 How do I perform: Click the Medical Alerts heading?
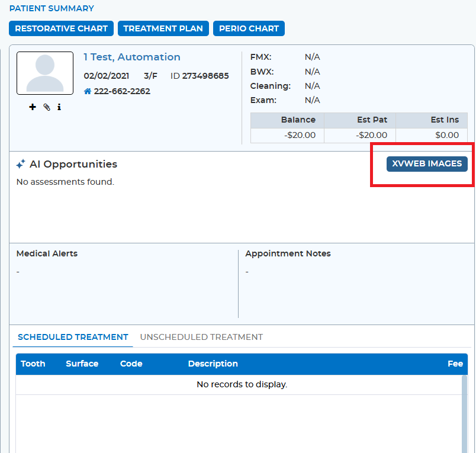tap(47, 253)
